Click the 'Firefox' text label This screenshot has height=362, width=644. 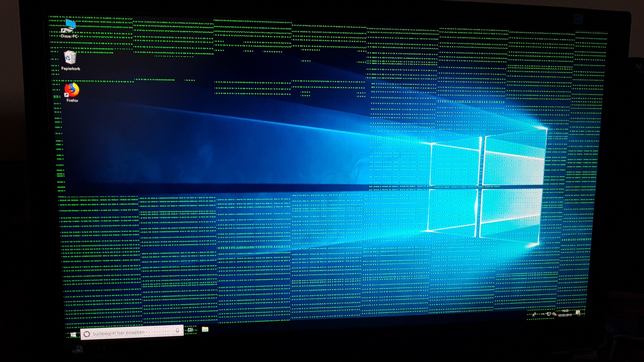click(72, 100)
